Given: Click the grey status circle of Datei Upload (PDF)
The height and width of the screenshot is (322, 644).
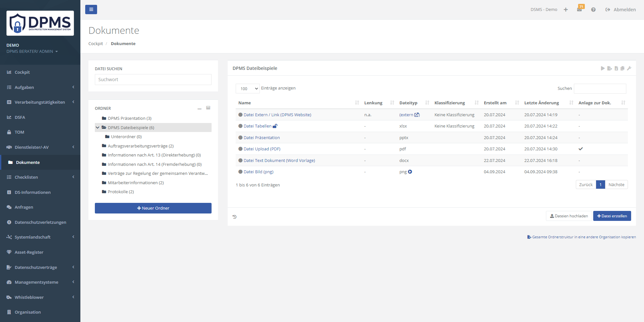Looking at the screenshot, I should point(240,149).
